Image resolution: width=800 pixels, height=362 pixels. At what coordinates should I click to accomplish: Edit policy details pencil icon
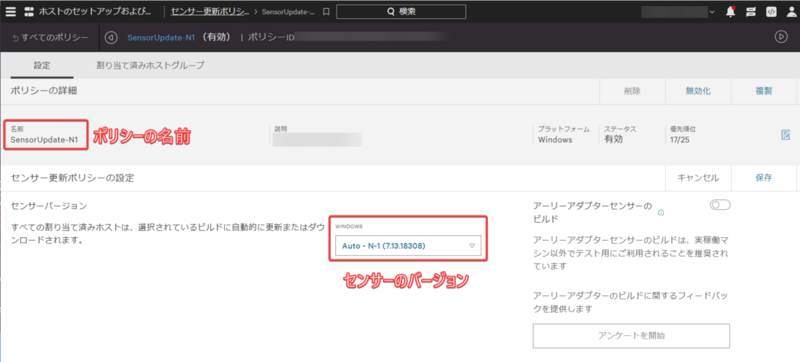[786, 135]
